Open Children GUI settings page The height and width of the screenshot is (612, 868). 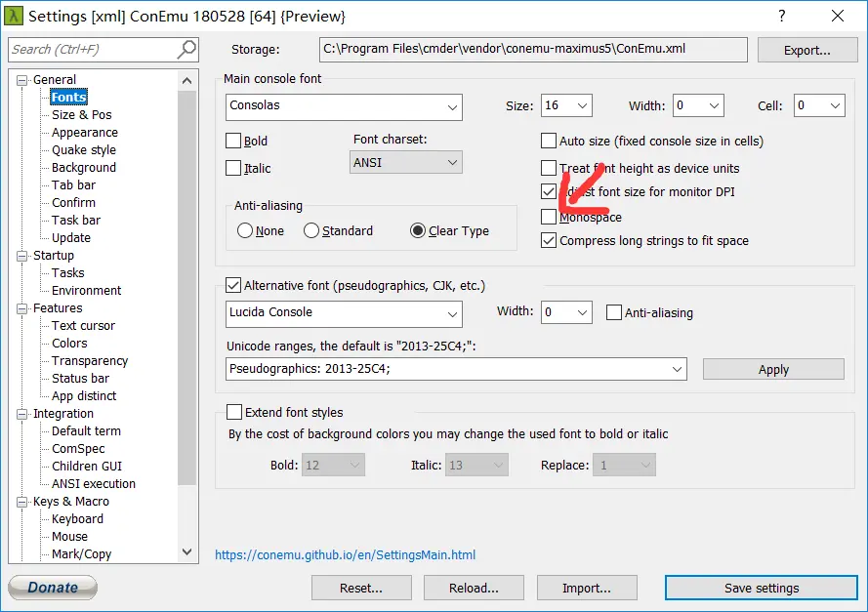point(86,466)
